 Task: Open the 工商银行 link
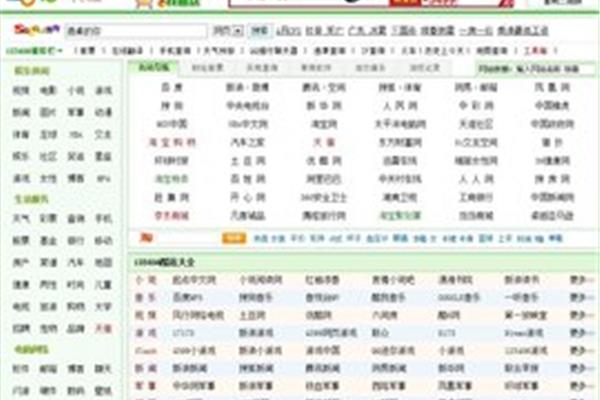(476, 198)
